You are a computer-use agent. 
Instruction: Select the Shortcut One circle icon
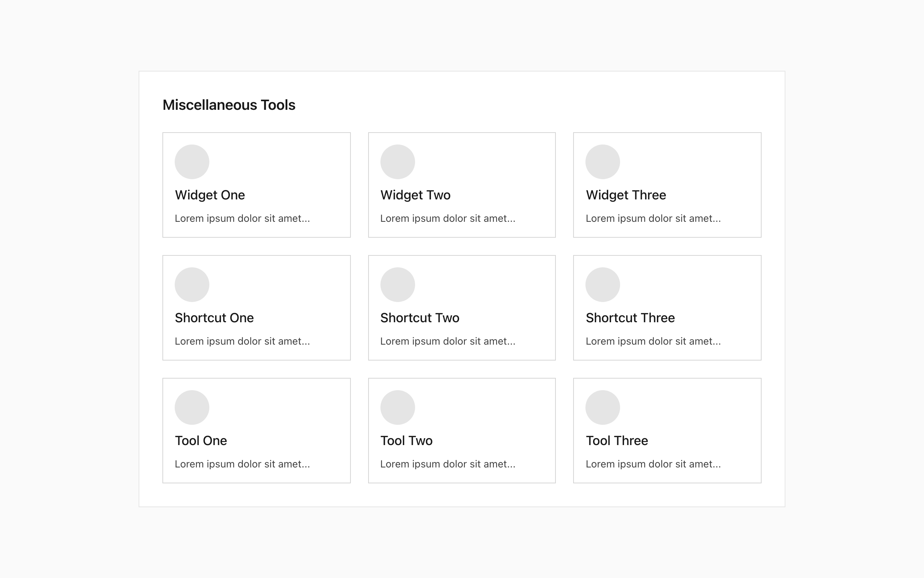click(192, 284)
